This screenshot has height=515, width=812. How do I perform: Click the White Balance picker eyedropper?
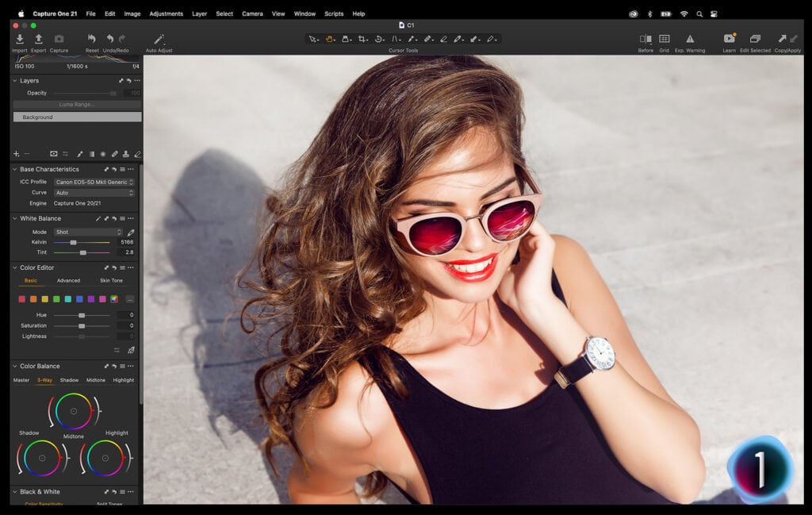pyautogui.click(x=131, y=233)
